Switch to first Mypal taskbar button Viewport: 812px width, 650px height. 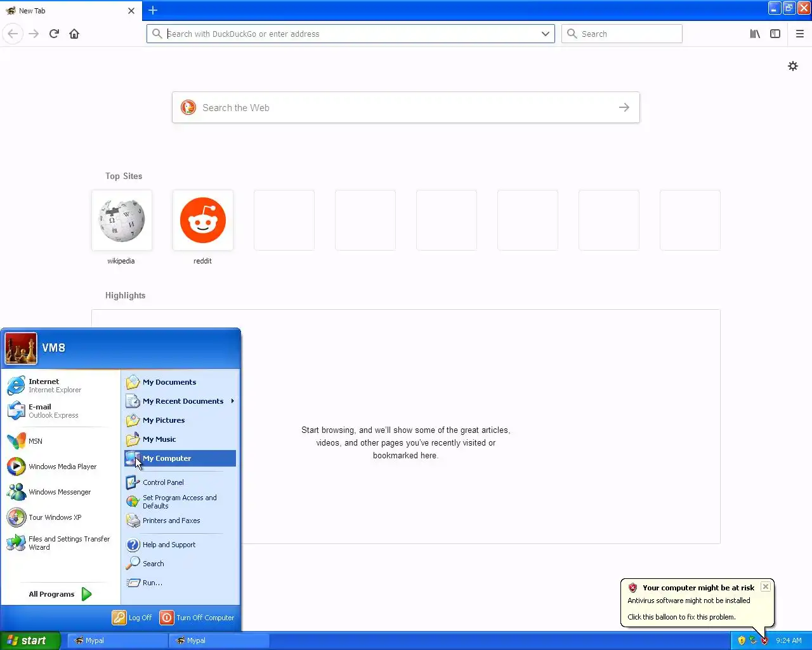pyautogui.click(x=117, y=640)
